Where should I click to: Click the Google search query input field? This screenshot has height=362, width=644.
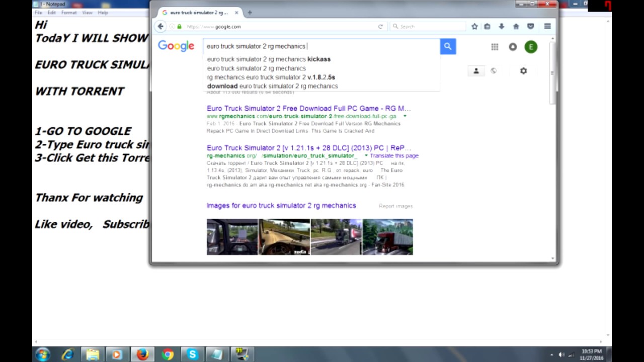321,46
